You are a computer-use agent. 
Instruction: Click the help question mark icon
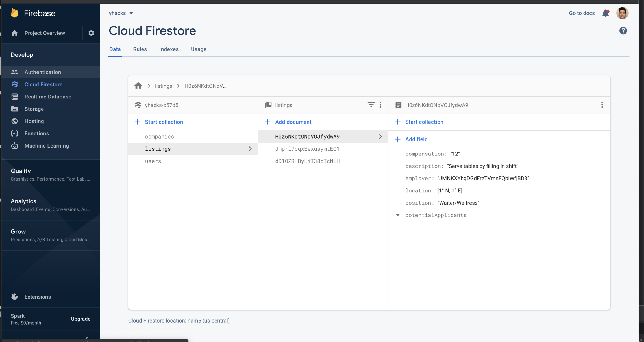623,31
